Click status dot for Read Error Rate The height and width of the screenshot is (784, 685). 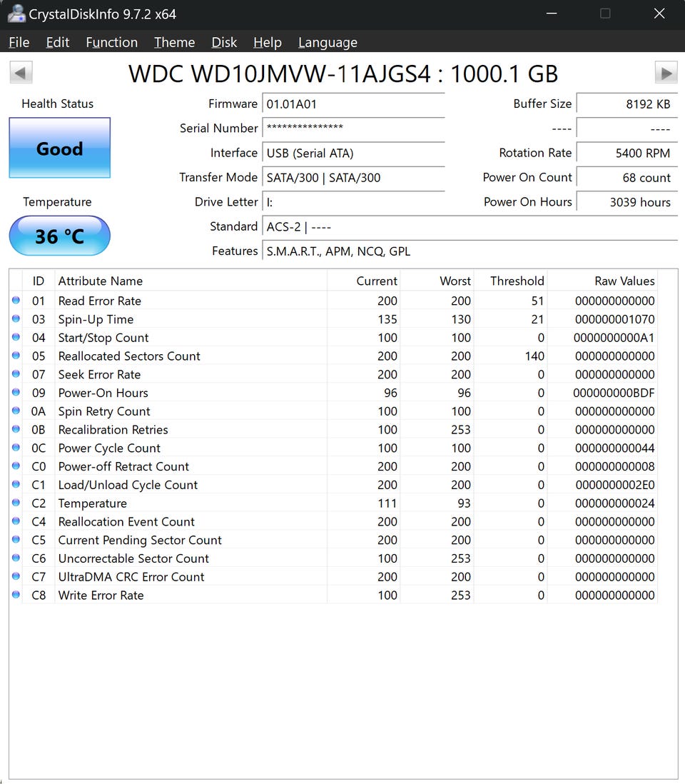16,300
